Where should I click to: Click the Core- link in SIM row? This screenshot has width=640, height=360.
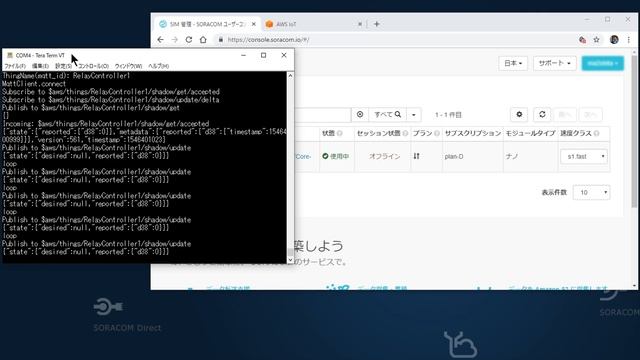click(x=303, y=156)
